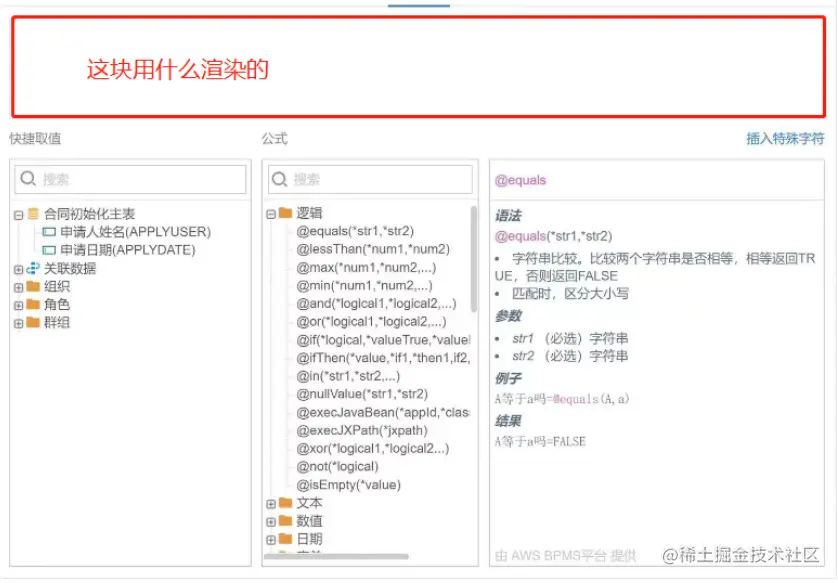Expand the 文本 formula category

point(271,504)
